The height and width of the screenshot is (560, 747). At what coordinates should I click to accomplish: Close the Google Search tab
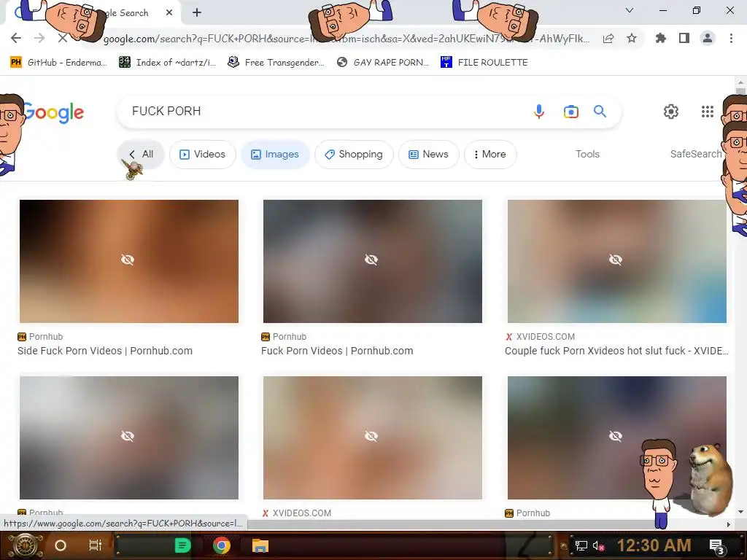click(169, 13)
